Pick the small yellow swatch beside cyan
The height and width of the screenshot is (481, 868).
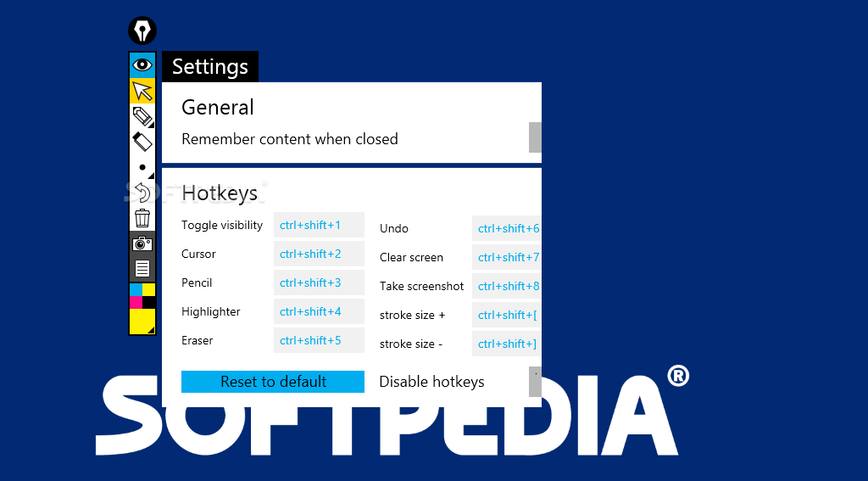point(149,290)
